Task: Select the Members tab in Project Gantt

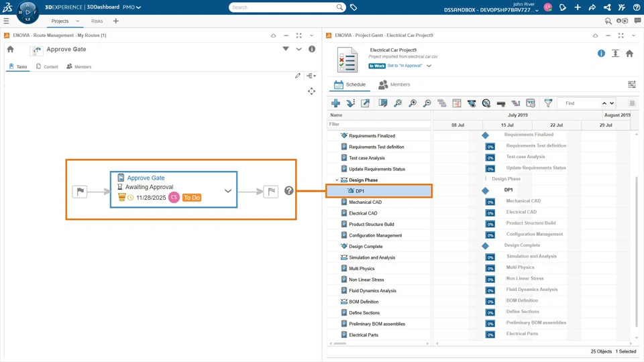Action: point(394,84)
